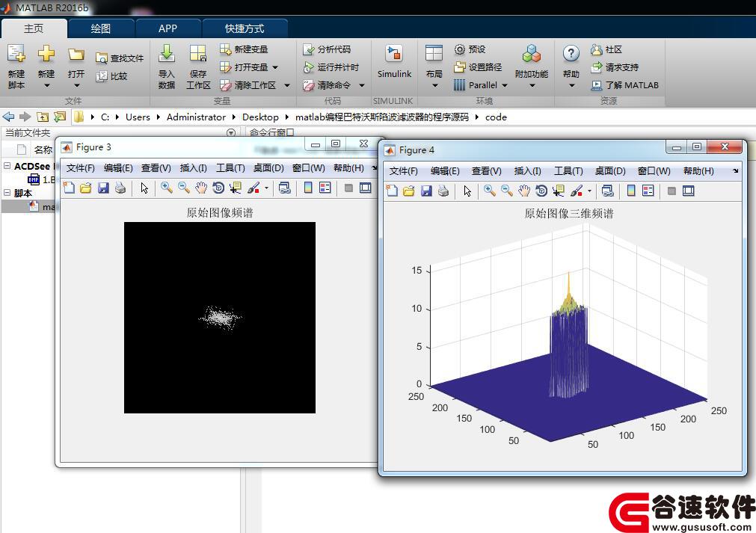The height and width of the screenshot is (533, 756).
Task: Click Users in the address path
Action: pyautogui.click(x=138, y=117)
